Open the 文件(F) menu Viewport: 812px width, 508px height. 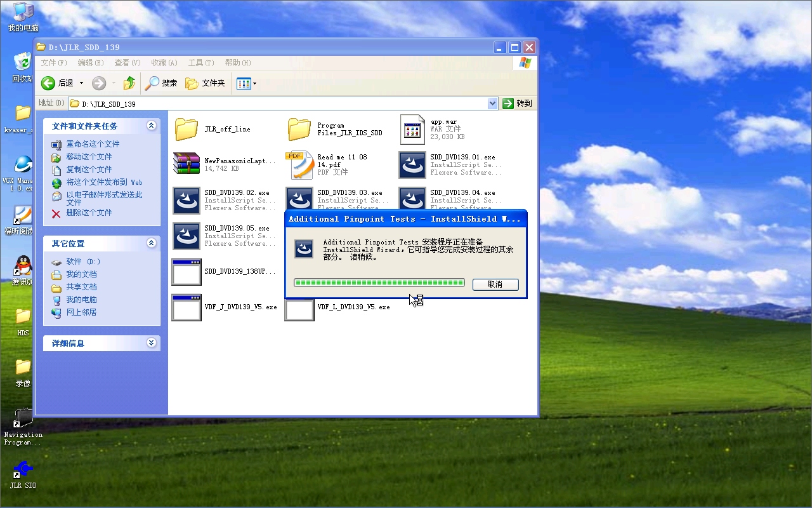54,63
